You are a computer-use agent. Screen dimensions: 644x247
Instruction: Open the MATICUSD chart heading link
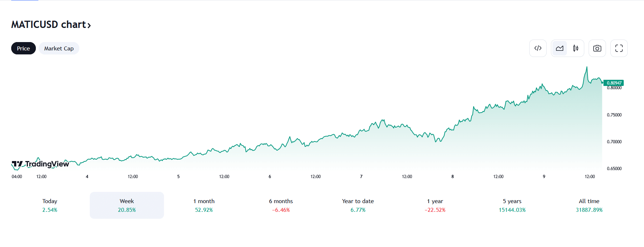point(49,24)
